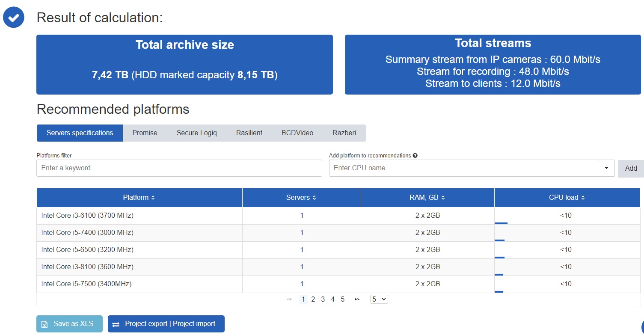Click the blue checkmark result icon
The width and height of the screenshot is (644, 335).
[x=14, y=18]
